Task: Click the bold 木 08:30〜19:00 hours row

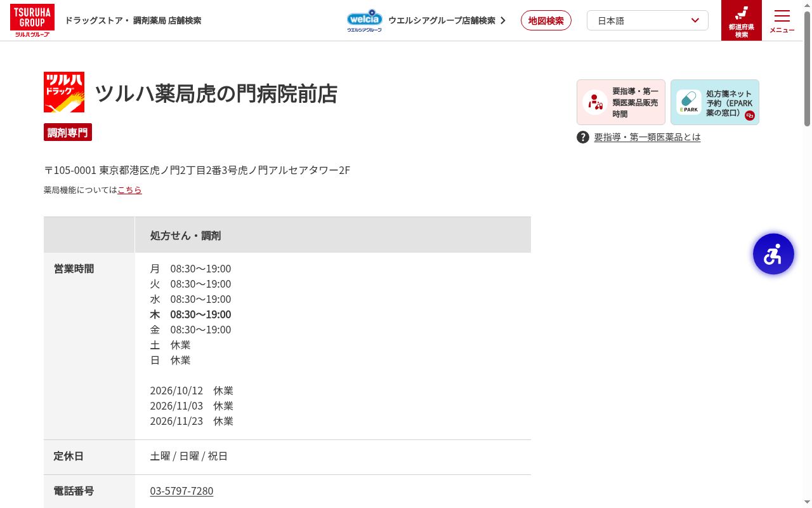Action: tap(190, 314)
